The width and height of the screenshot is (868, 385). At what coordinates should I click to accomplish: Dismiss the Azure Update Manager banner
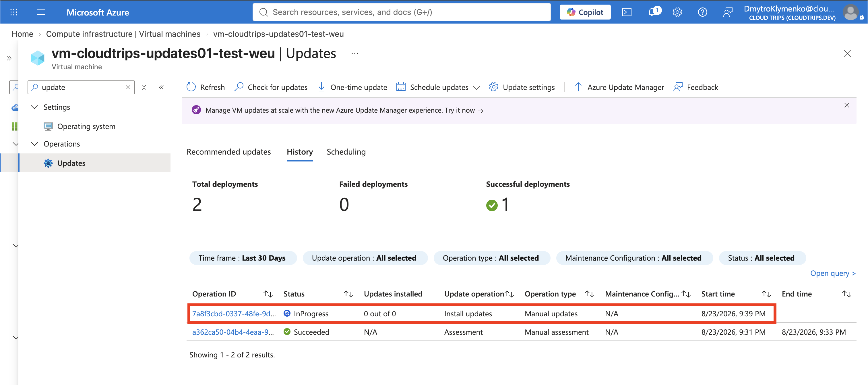[846, 105]
